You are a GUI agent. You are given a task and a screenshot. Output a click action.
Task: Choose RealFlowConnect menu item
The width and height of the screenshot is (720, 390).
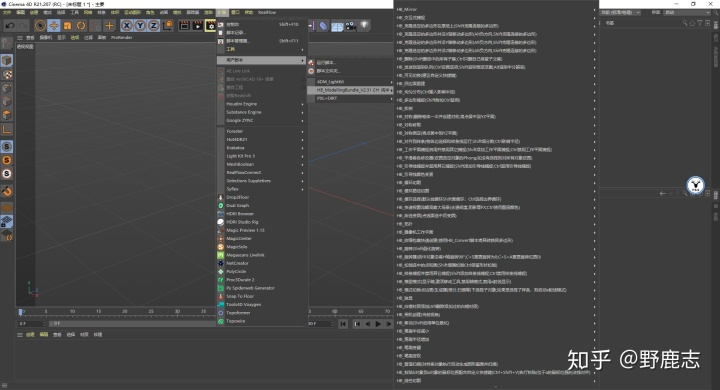click(x=243, y=173)
